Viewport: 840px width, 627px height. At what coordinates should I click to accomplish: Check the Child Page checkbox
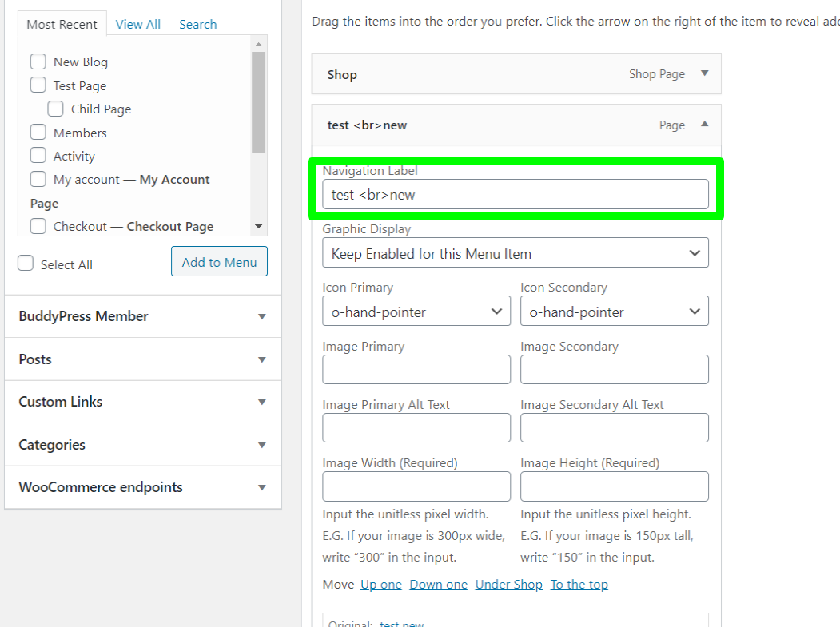[x=55, y=109]
